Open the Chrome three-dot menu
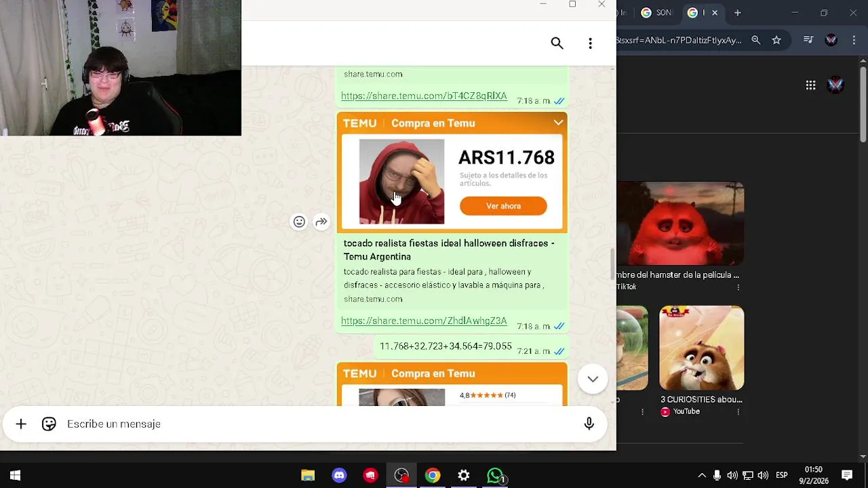 point(854,40)
